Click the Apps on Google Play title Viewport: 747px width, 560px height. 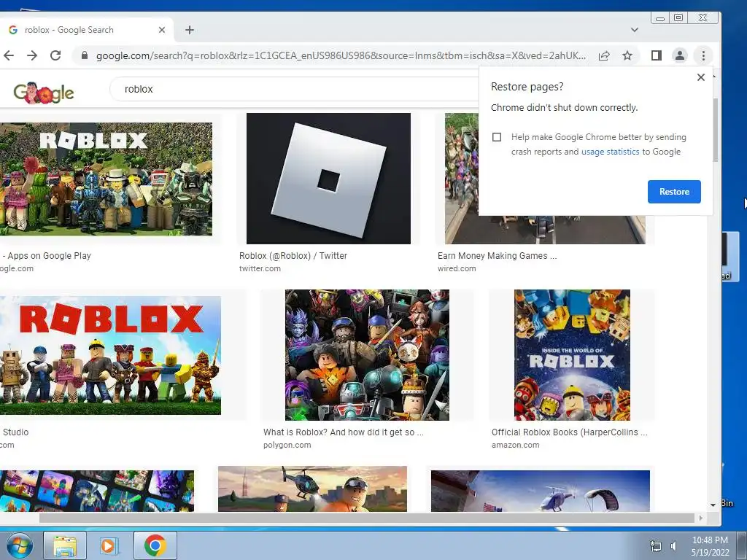pos(46,256)
